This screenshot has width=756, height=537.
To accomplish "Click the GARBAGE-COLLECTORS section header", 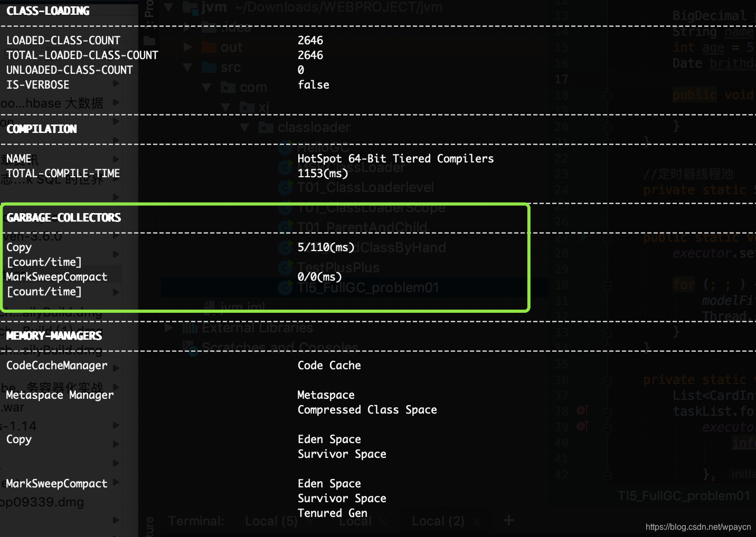I will point(64,217).
